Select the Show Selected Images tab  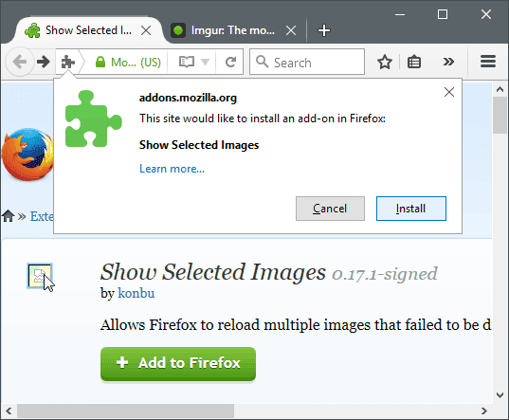pos(87,30)
